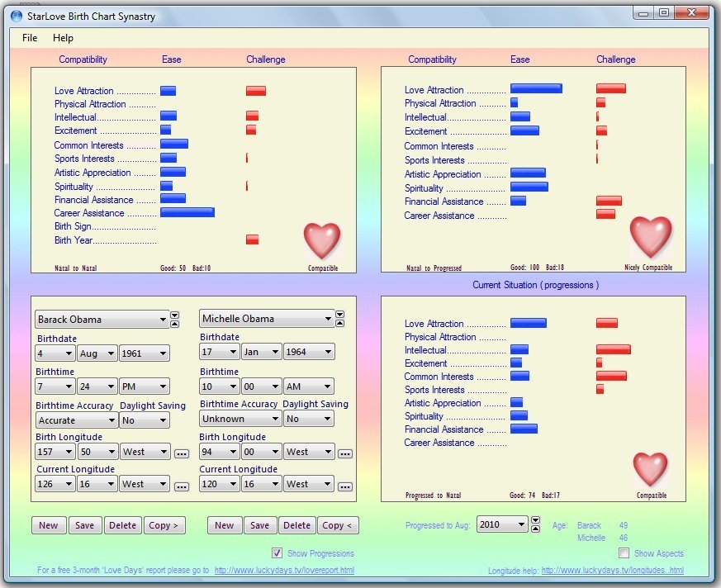Decrease the progressed year with down arrow
The width and height of the screenshot is (721, 588).
[536, 520]
